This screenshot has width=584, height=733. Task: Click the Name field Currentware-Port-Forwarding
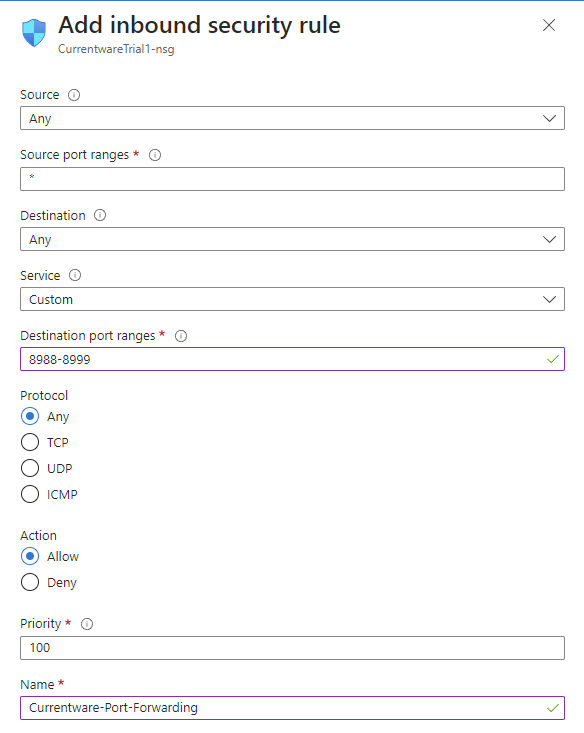click(292, 708)
